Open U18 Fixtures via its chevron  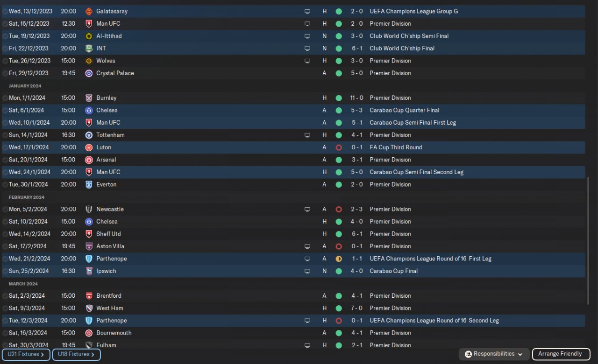[x=93, y=355]
